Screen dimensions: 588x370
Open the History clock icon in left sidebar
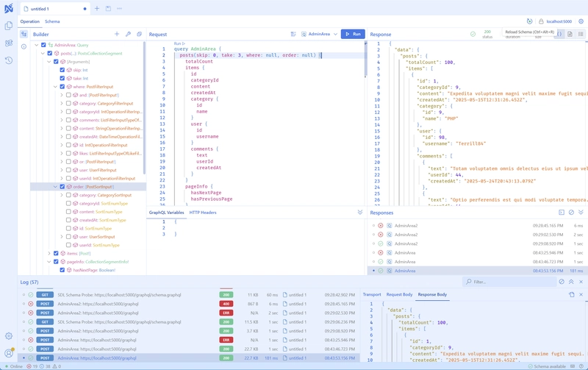point(9,60)
